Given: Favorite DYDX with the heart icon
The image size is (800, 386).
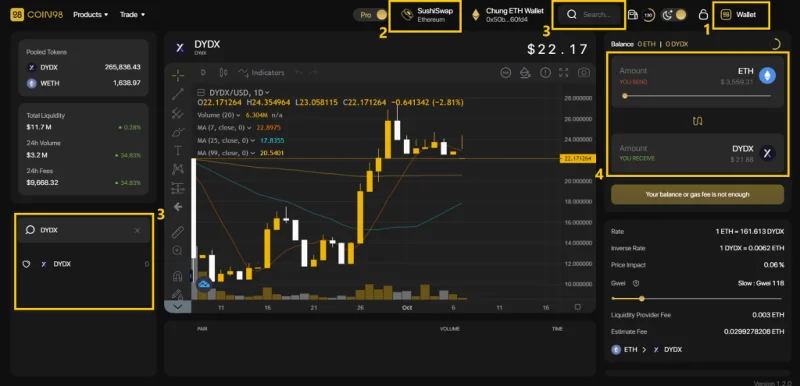Looking at the screenshot, I should coord(27,264).
